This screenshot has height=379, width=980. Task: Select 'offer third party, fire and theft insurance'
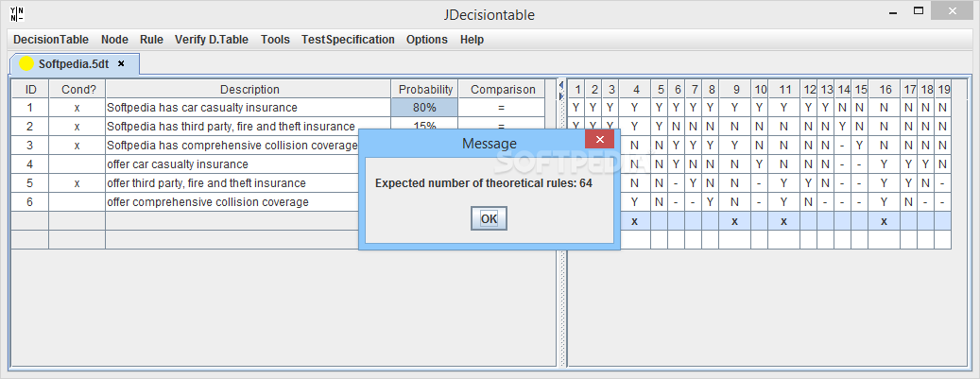[x=232, y=183]
